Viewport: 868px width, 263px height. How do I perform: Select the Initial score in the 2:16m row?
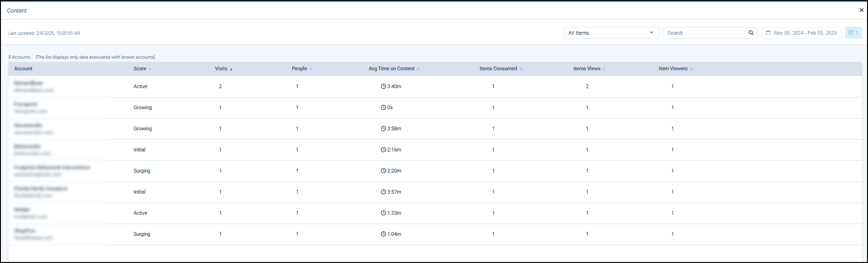(x=139, y=150)
